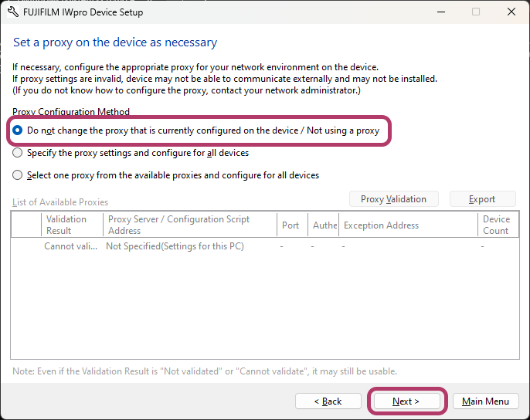The height and width of the screenshot is (420, 530).
Task: Sort by Validation Result column header
Action: click(72, 225)
